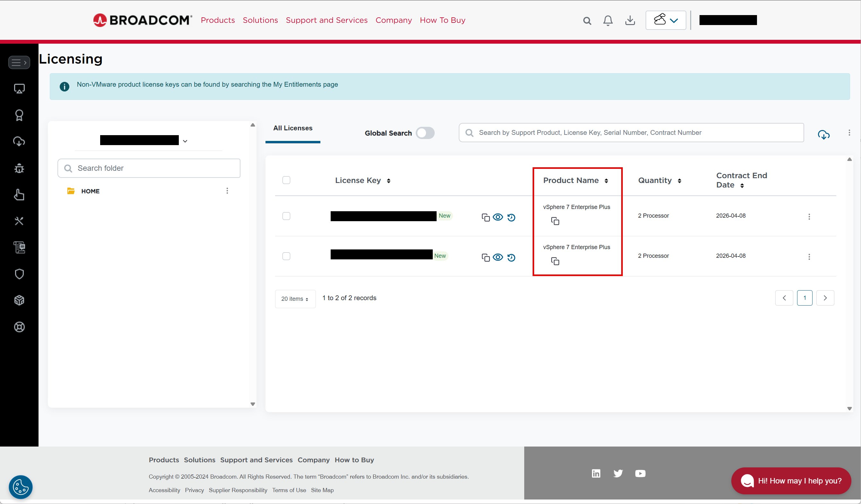The image size is (861, 504).
Task: Open the How To Buy top menu
Action: [x=442, y=20]
